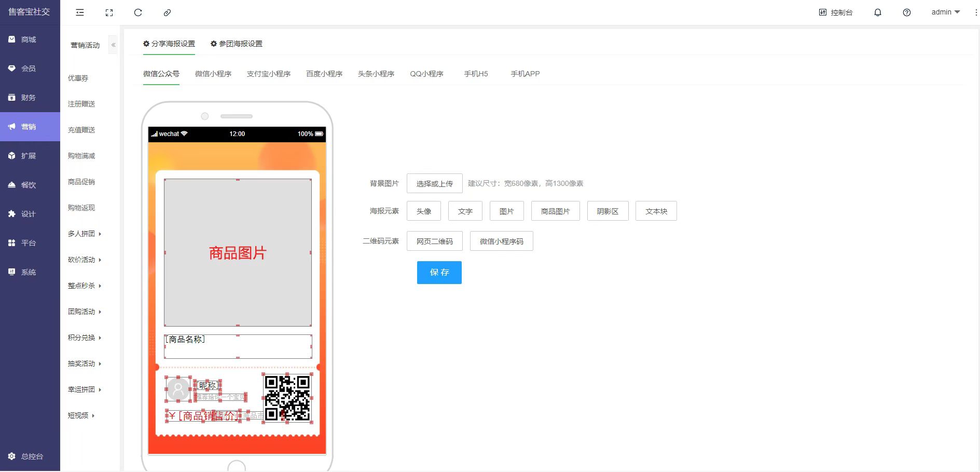Expand the 抽奖活动 submenu
This screenshot has height=472, width=980.
tap(84, 363)
